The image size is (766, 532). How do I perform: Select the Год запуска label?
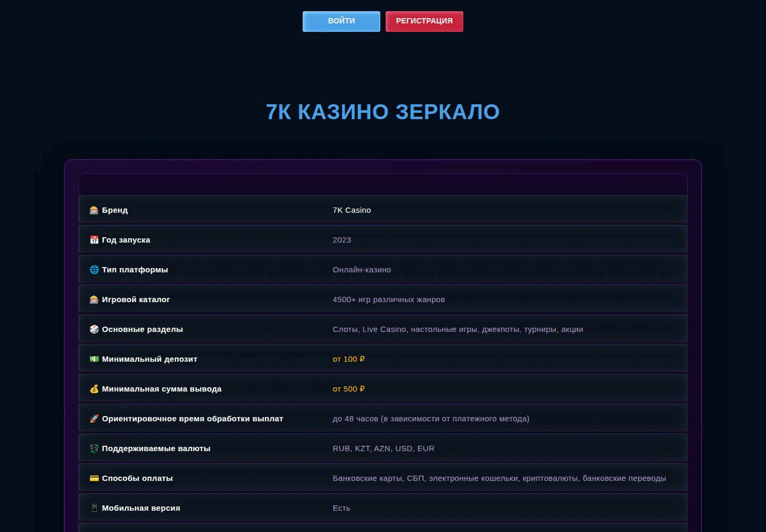(126, 240)
